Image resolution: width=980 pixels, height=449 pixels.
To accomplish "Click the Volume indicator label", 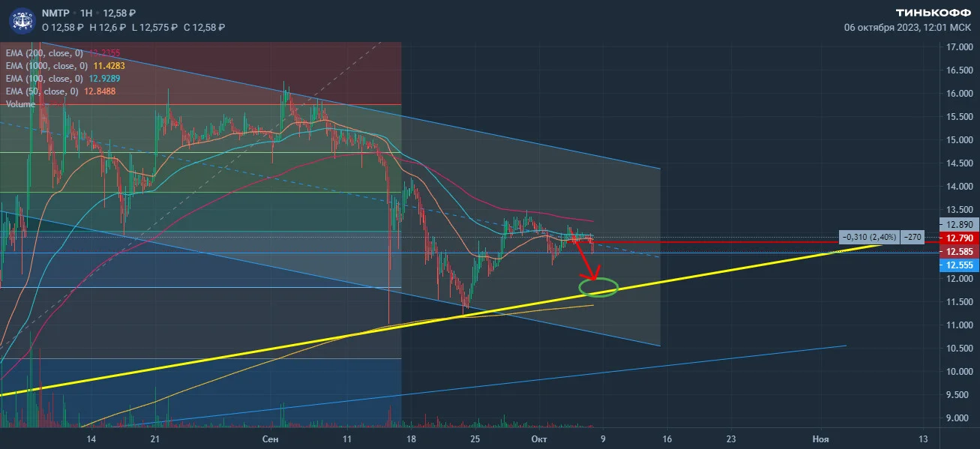I will click(20, 104).
